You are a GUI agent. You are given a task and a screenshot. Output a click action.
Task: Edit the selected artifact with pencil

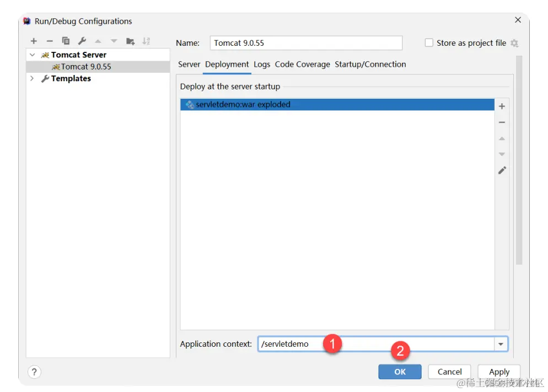[x=502, y=170]
